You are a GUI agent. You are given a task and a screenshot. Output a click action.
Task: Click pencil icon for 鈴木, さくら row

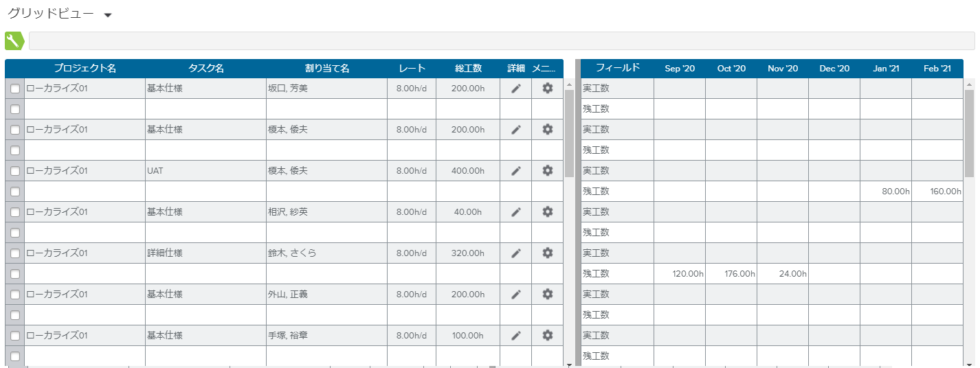(x=516, y=253)
